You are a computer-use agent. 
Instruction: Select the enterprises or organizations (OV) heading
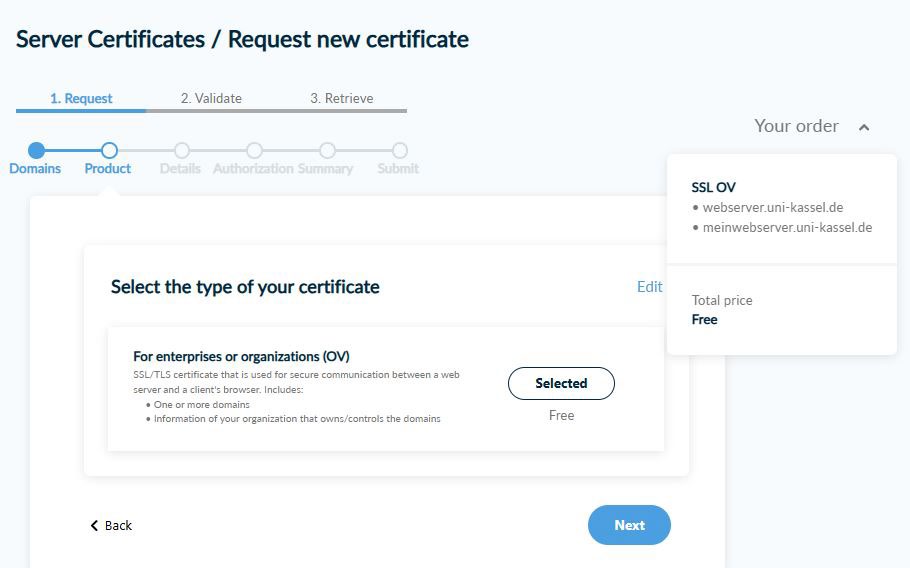coord(241,356)
